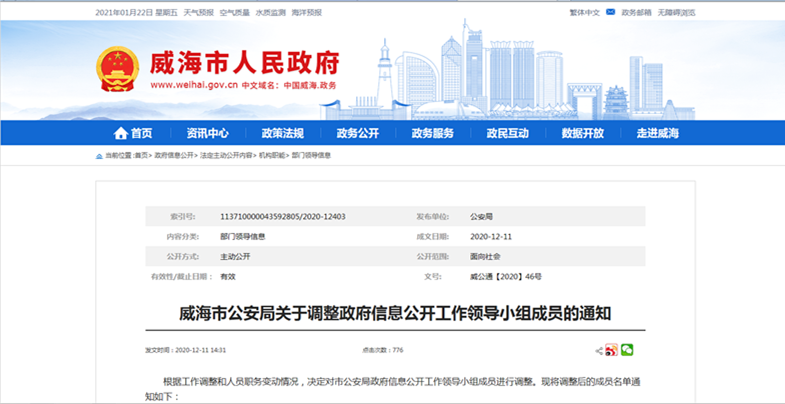Viewport: 785px width, 404px height.
Task: Share the article via WeChat icon
Action: (x=627, y=350)
